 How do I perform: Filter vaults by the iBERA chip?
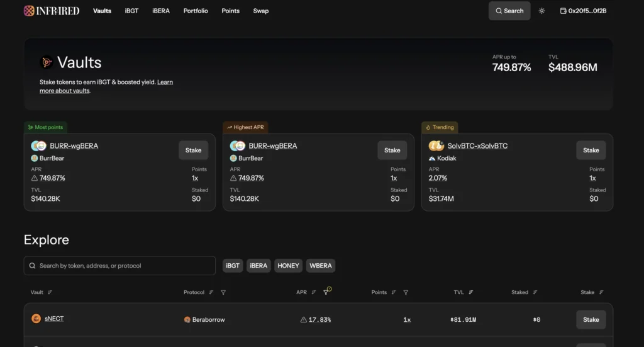click(258, 266)
